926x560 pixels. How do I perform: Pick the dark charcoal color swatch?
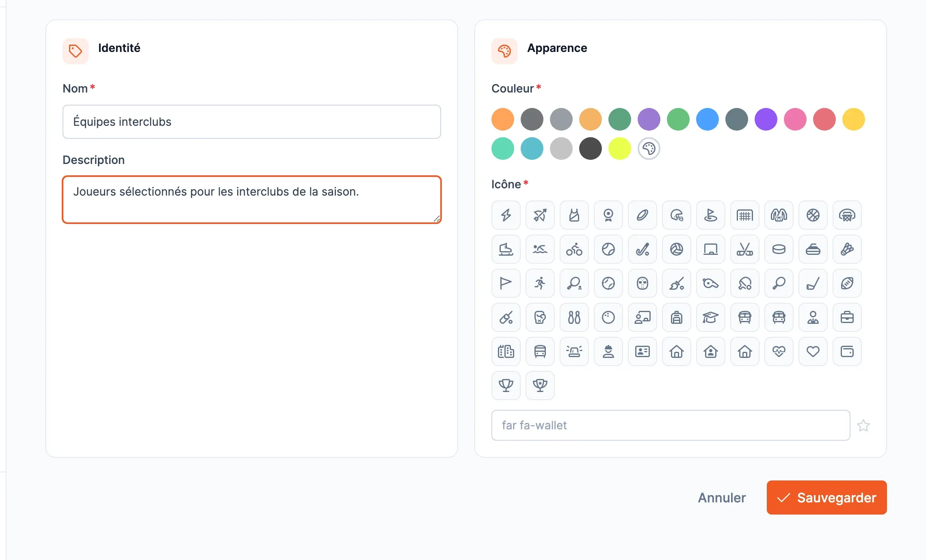590,149
